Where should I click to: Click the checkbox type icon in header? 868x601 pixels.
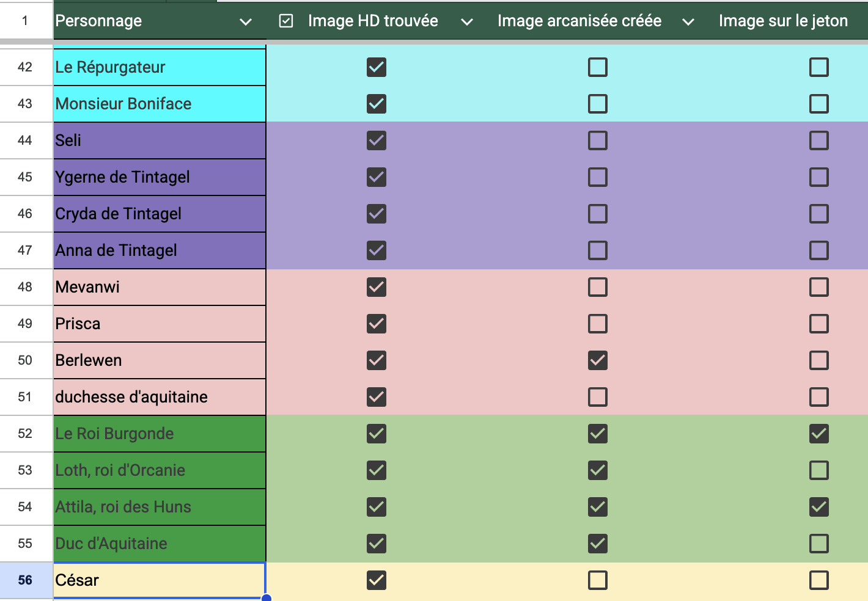pos(285,21)
